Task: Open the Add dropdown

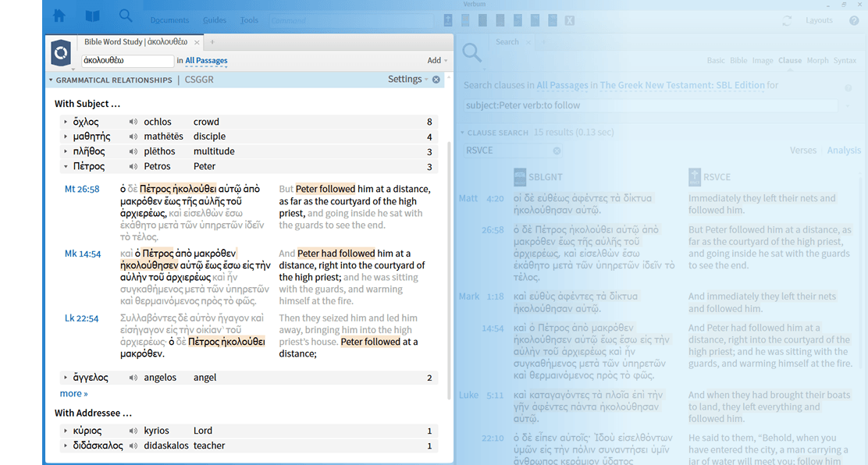Action: [x=437, y=60]
